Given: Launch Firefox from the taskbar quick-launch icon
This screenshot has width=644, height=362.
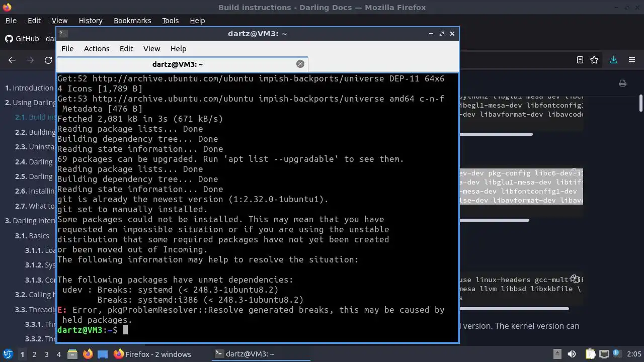Looking at the screenshot, I should click(88, 354).
